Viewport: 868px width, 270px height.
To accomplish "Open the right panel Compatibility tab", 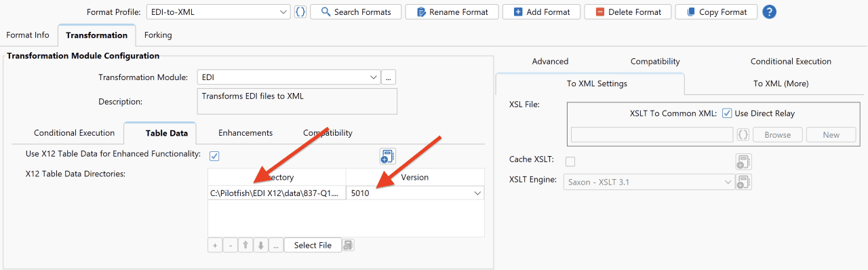I will click(655, 61).
